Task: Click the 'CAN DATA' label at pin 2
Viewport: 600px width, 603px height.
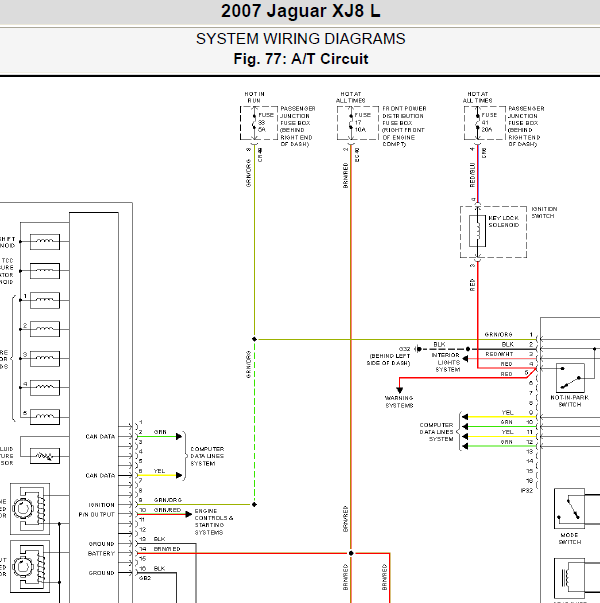Action: tap(100, 436)
